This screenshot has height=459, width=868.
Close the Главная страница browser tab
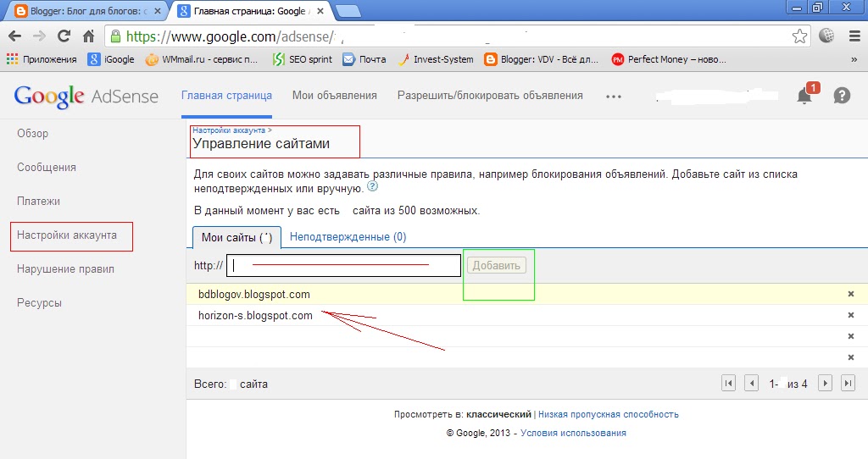(320, 11)
